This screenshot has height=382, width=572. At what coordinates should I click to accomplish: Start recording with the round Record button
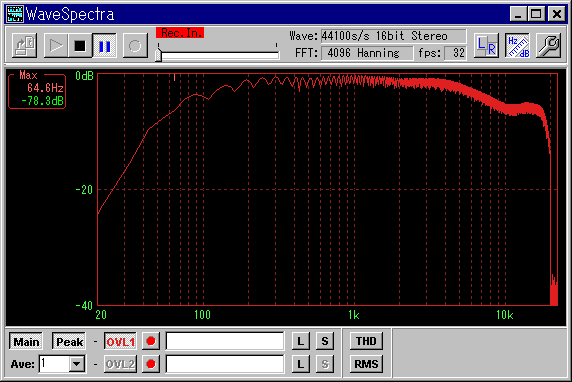(135, 46)
